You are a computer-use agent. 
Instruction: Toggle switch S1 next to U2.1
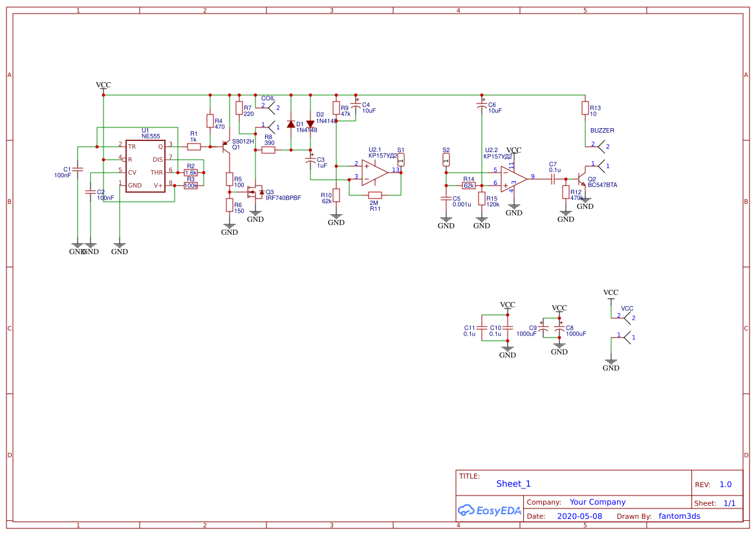pyautogui.click(x=400, y=159)
